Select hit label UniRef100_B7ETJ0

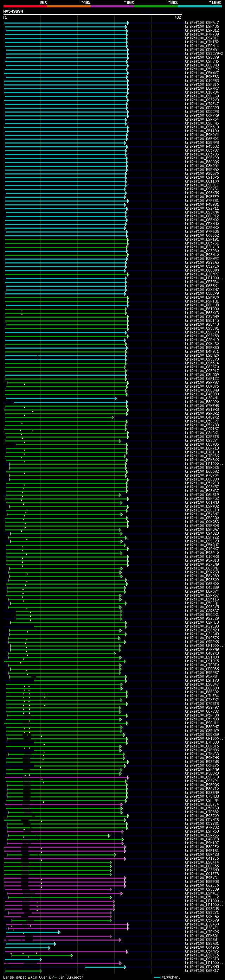pos(202,452)
